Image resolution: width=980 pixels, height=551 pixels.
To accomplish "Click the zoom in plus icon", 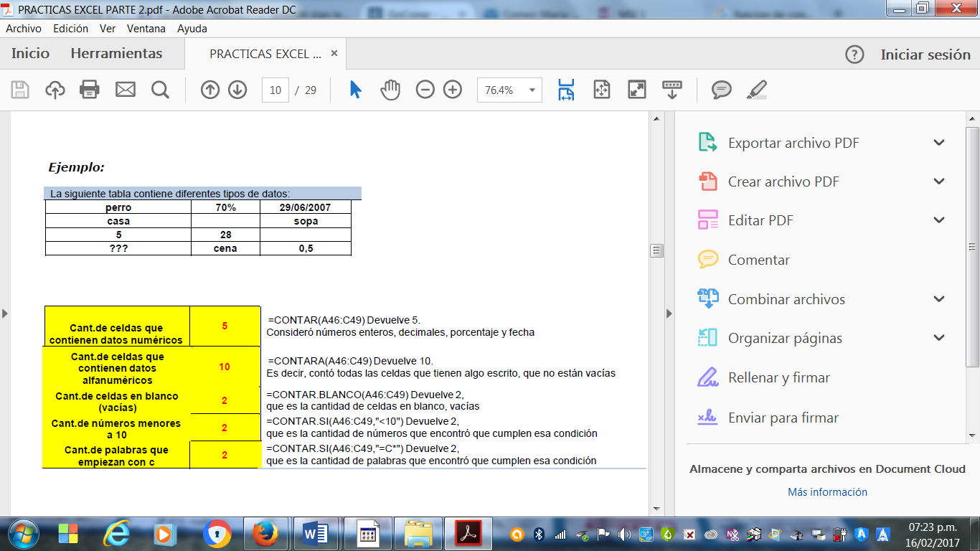I will coord(453,90).
